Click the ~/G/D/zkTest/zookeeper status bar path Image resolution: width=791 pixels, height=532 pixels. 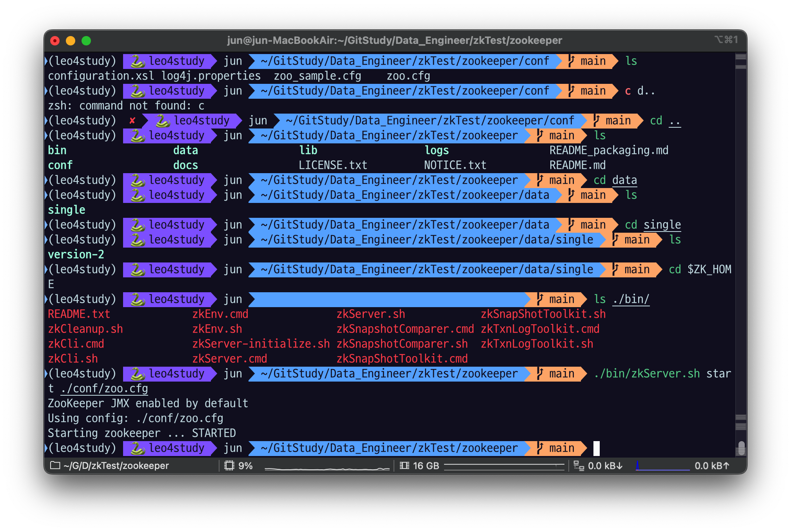pos(116,466)
